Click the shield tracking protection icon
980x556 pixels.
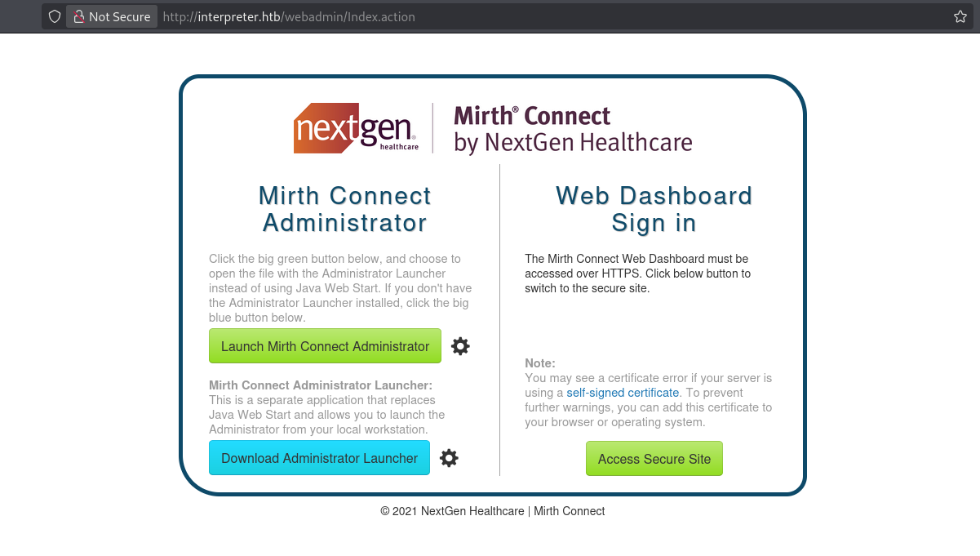coord(55,16)
